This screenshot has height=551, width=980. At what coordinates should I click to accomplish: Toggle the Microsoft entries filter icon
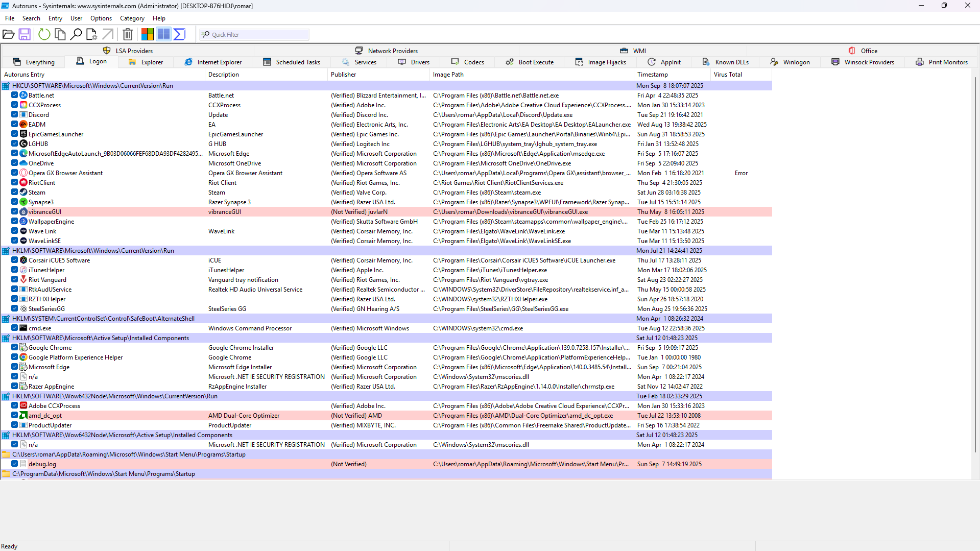click(x=147, y=34)
